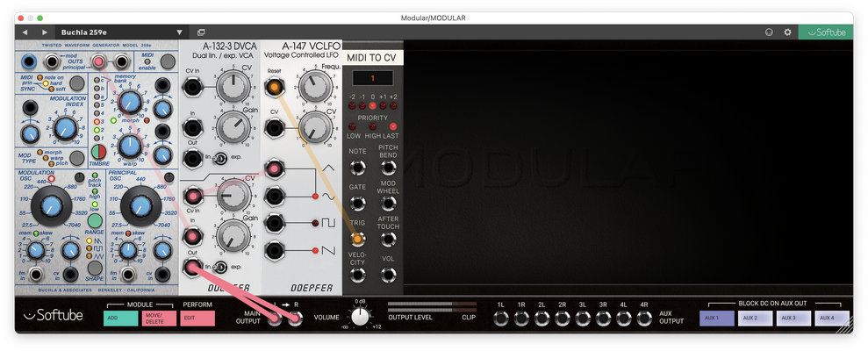Flip the lower DVCA lin/exp switch
This screenshot has width=868, height=351.
(220, 268)
